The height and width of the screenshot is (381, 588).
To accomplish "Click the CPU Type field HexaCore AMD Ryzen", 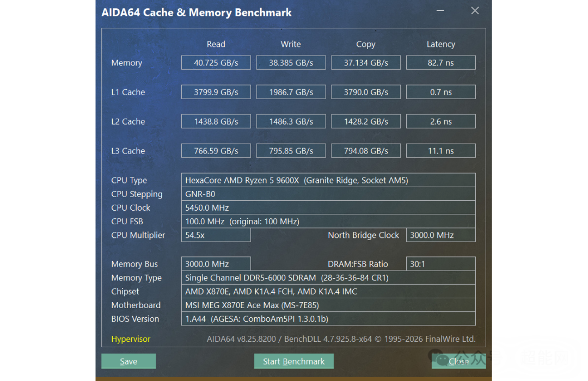I will coord(328,180).
